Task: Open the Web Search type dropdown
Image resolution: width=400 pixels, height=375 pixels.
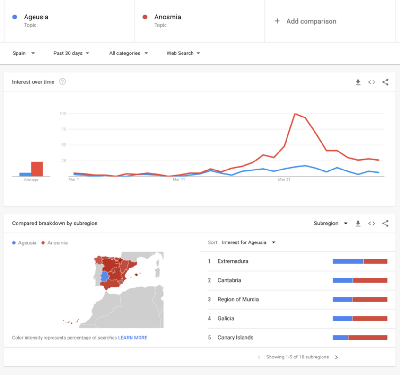Action: [x=183, y=53]
